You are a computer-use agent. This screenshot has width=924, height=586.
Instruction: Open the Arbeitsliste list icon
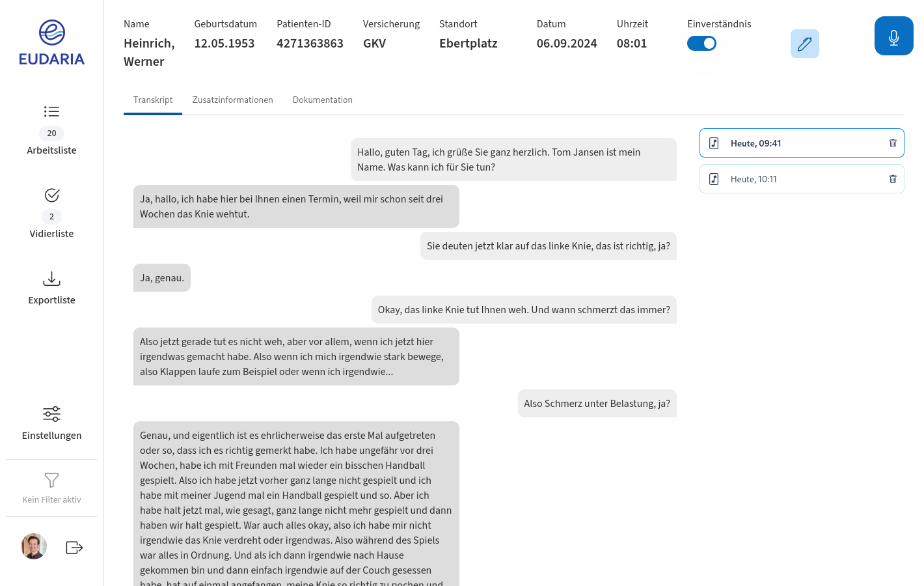tap(51, 111)
